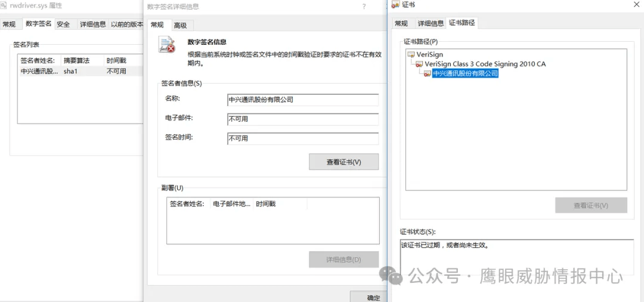Select VeriSign root node in certificate path
Viewport: 644px width, 302px height.
(429, 54)
